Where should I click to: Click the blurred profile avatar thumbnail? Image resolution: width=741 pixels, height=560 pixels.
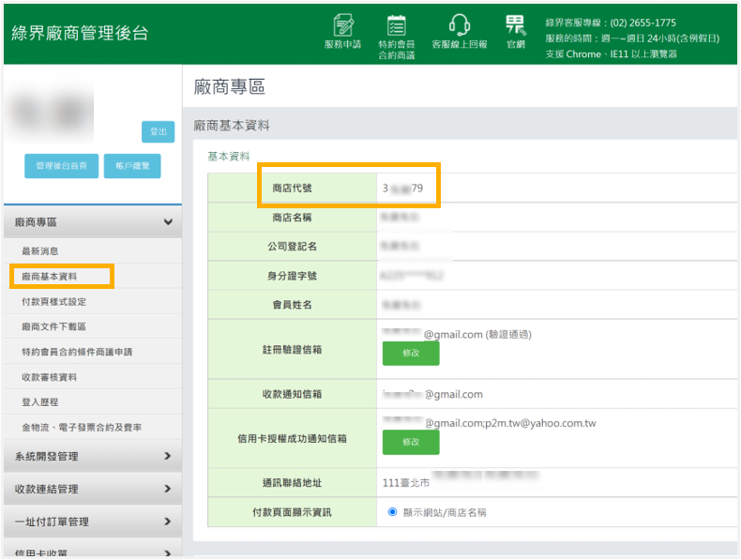click(51, 113)
